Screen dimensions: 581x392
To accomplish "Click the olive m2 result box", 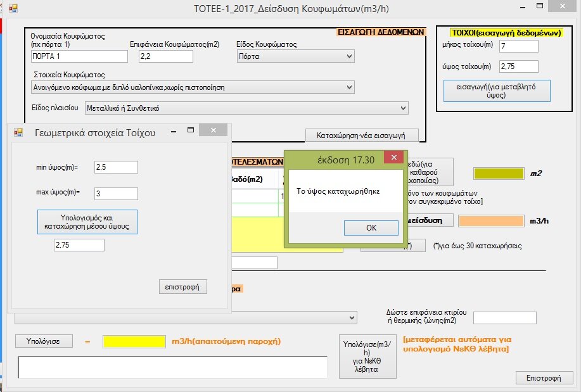I will point(498,174).
